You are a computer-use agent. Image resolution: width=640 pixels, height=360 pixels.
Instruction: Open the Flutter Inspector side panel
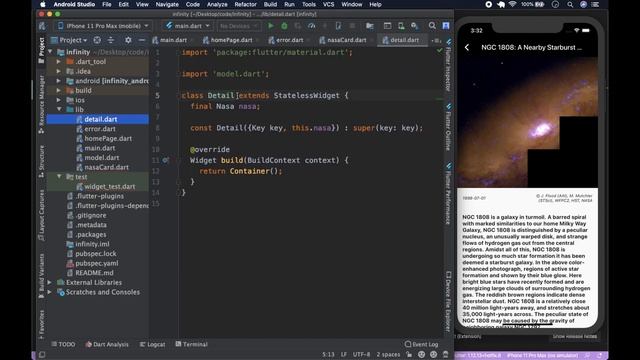click(x=448, y=65)
